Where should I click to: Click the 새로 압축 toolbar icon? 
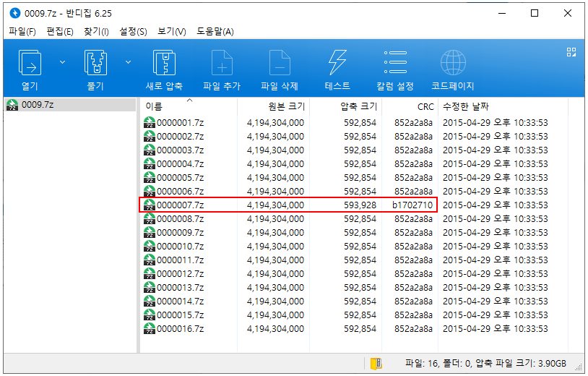coord(164,63)
